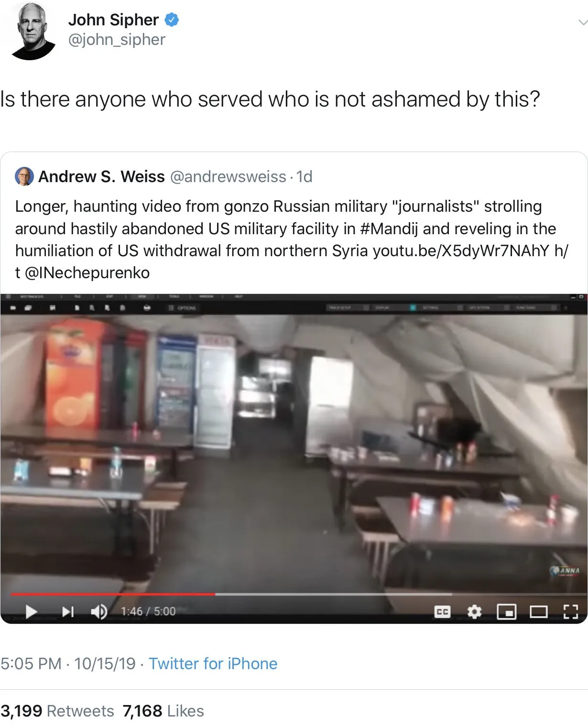
Task: Skip to next video with the next button
Action: click(x=68, y=611)
